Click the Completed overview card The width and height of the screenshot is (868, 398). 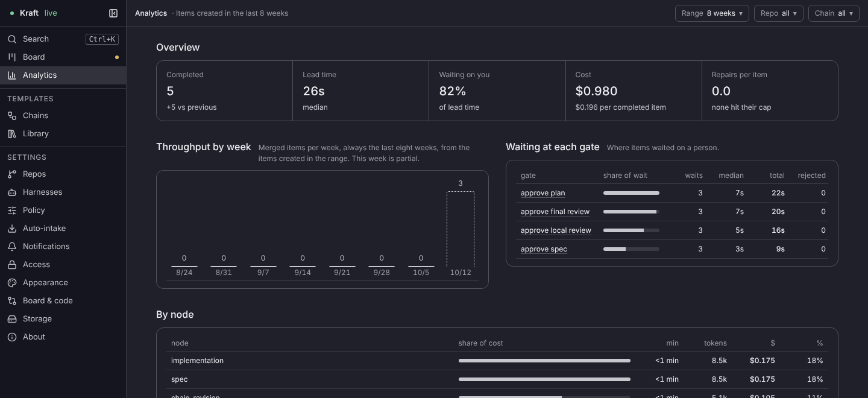(225, 91)
